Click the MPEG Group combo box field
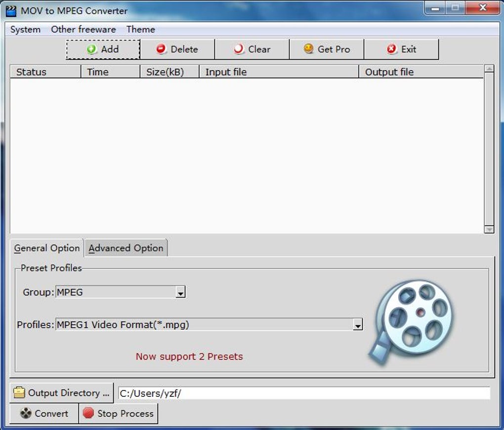The width and height of the screenshot is (504, 430). click(120, 292)
